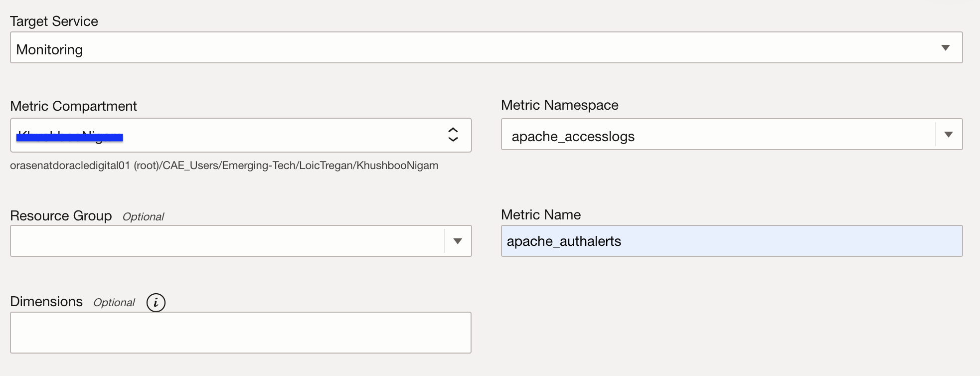Select the Monitoring value in Target Service

click(49, 49)
